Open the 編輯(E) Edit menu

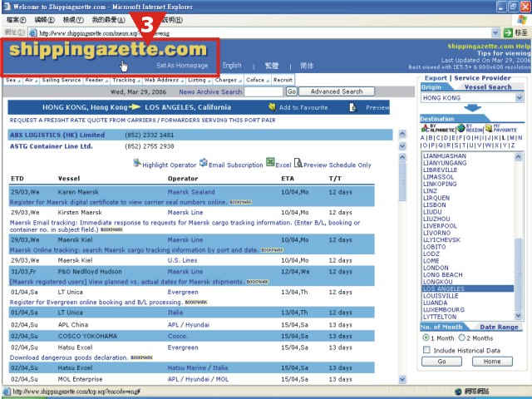[44, 20]
